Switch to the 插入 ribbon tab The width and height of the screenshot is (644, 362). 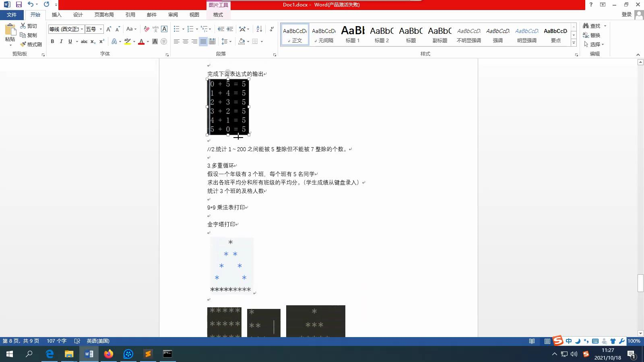[56, 14]
